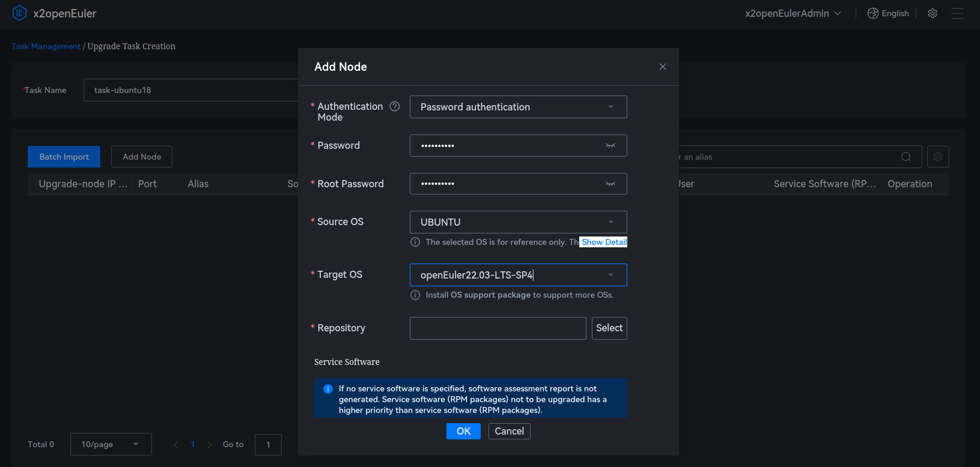Toggle Password field visibility
Image resolution: width=980 pixels, height=467 pixels.
click(610, 145)
